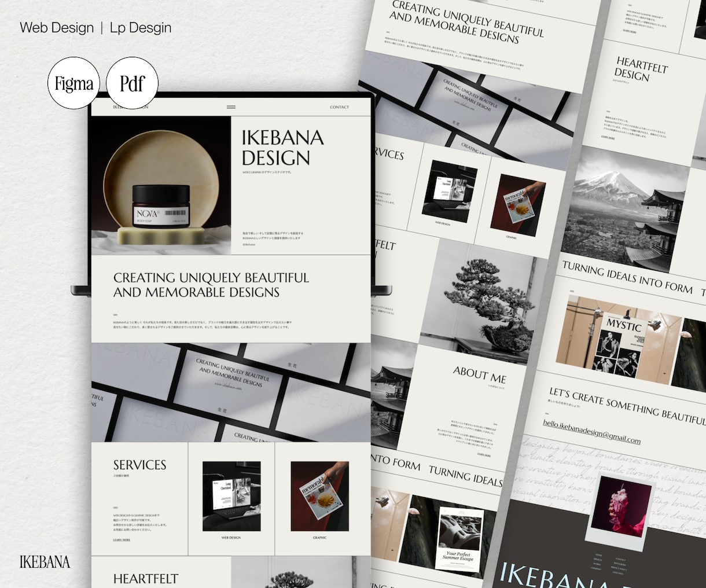This screenshot has width=706, height=588.
Task: Click the Web Design title text
Action: [x=57, y=28]
